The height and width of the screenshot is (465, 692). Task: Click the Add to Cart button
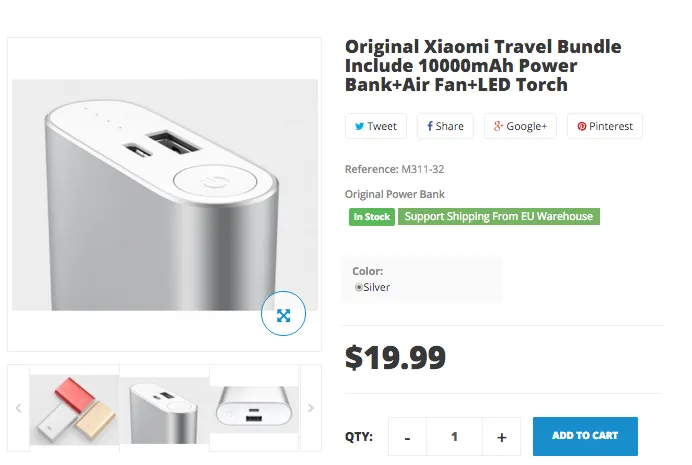(x=585, y=436)
